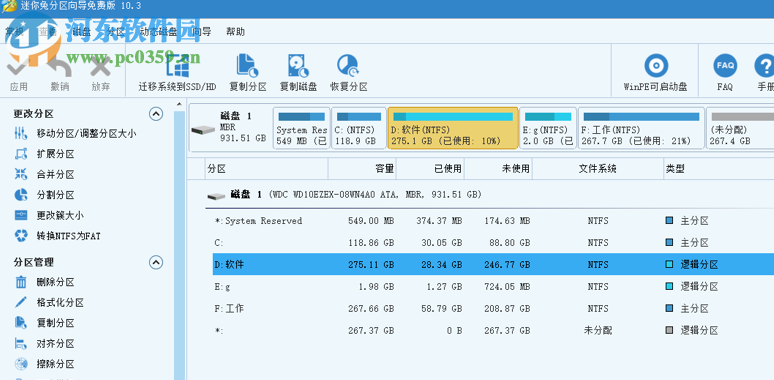The width and height of the screenshot is (774, 380).
Task: Click the 58.79 GB used cell
Action: (x=441, y=308)
